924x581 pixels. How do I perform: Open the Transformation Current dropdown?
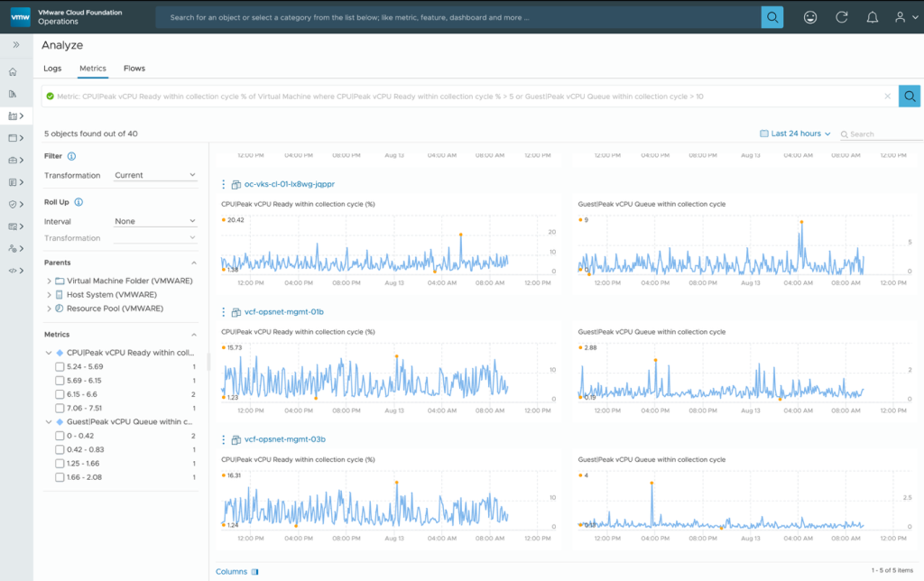tap(155, 175)
